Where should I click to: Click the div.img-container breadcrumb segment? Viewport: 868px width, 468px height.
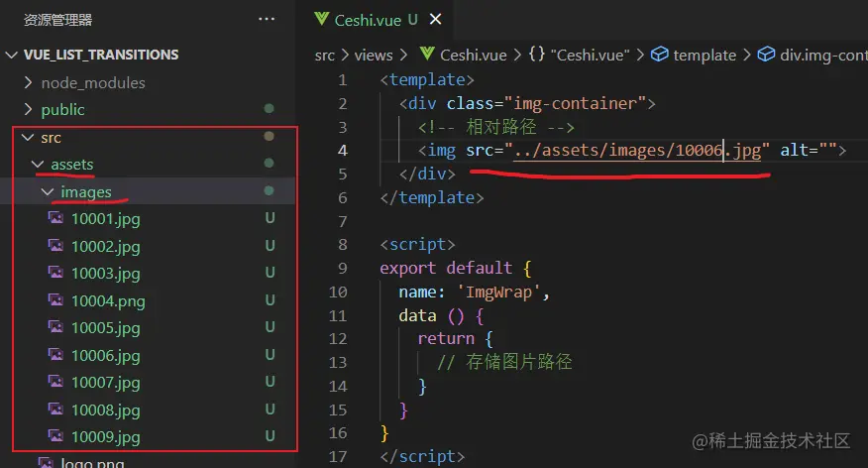(823, 56)
